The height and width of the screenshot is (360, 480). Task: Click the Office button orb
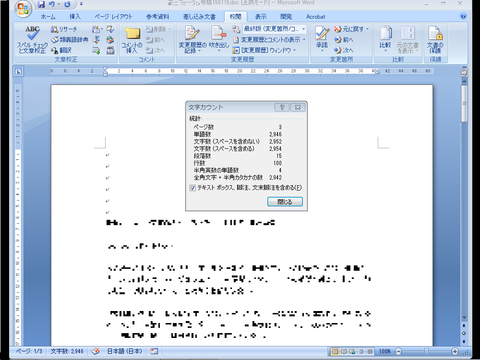coord(23,8)
